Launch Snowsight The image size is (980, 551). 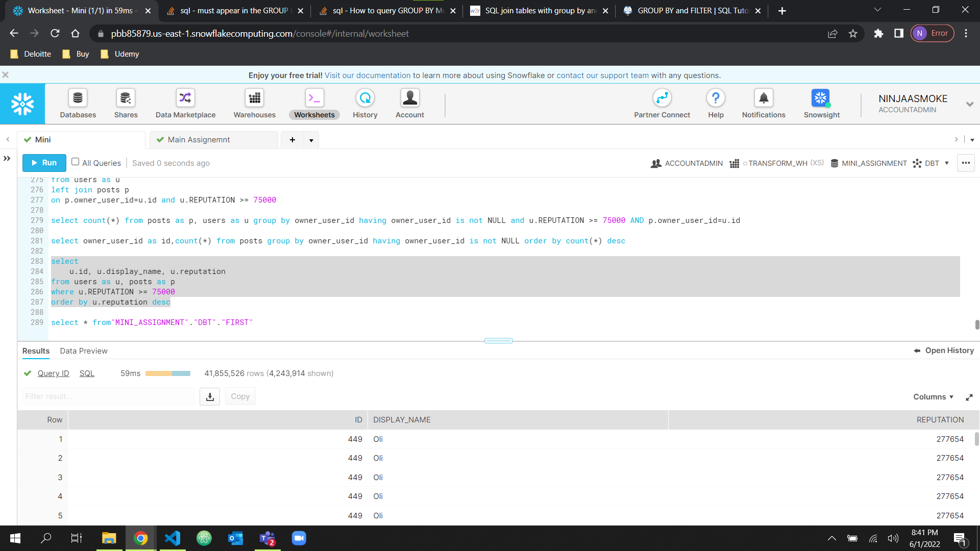[820, 103]
